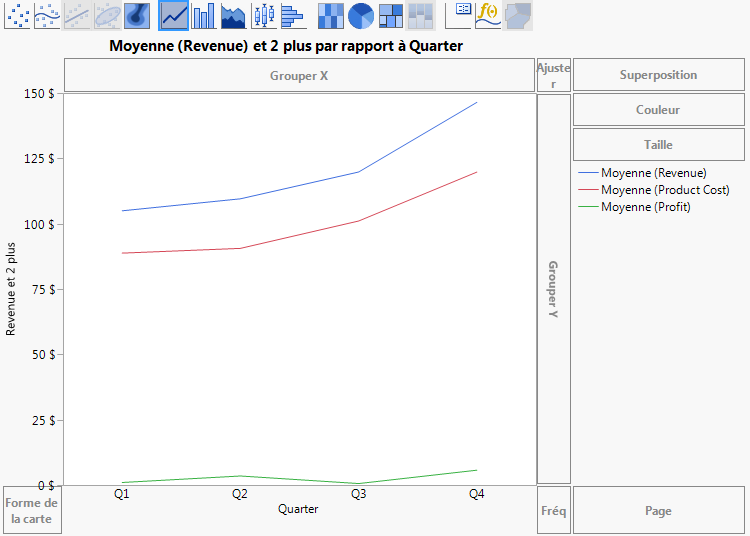Select the Moyenne (Profit) legend entry
750x536 pixels.
[646, 207]
